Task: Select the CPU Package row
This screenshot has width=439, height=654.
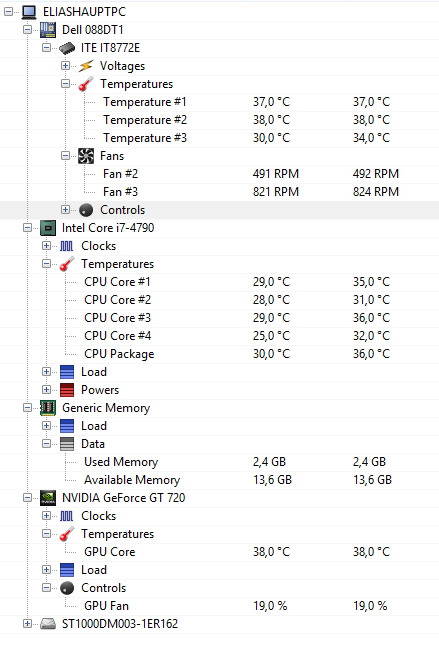Action: (x=219, y=354)
